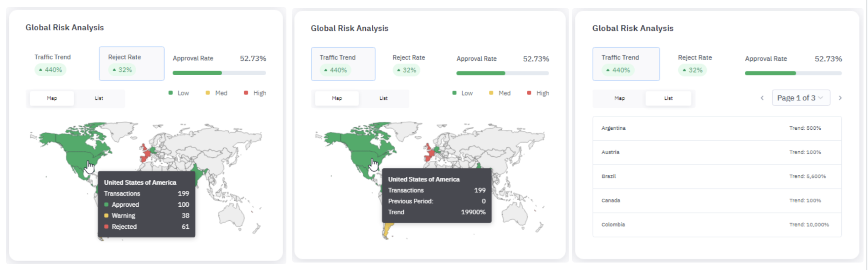The image size is (868, 270).
Task: Go to next page in country list
Action: coord(840,98)
